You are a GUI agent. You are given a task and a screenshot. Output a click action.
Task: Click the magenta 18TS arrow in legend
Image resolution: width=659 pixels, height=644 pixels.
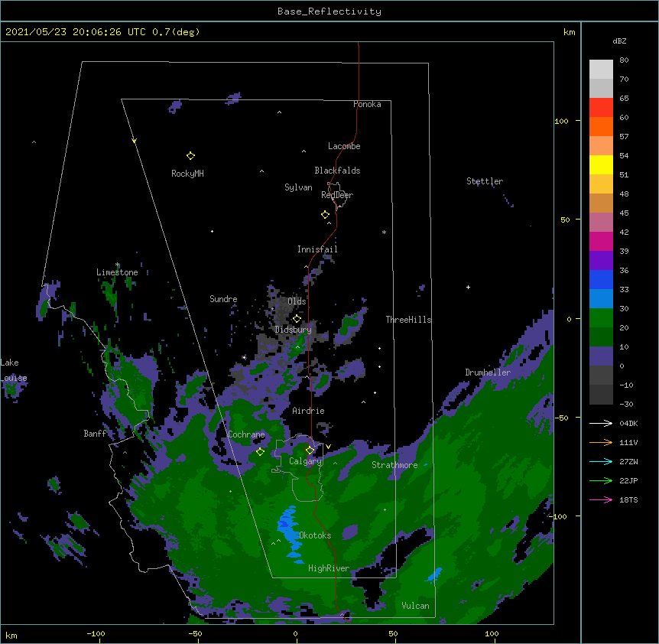pyautogui.click(x=601, y=499)
